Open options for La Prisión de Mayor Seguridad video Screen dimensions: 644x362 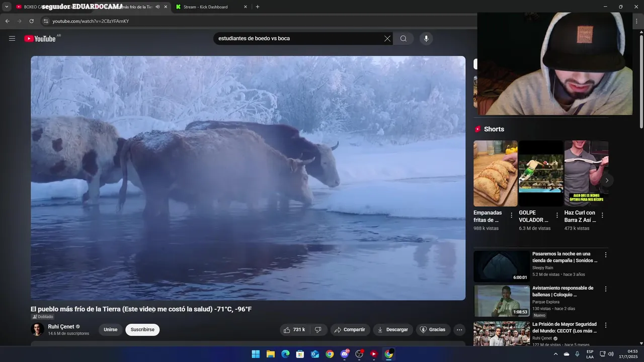pos(606,325)
